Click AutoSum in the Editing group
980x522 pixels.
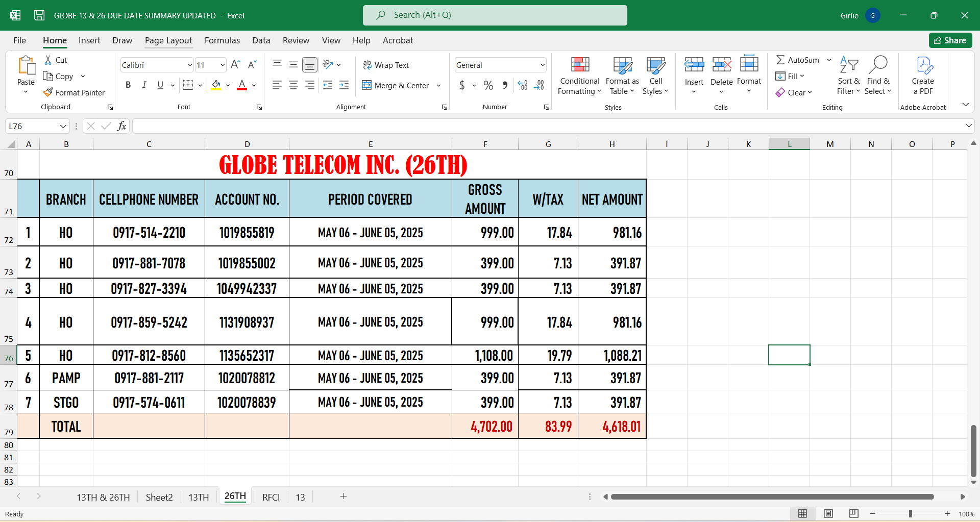(798, 60)
